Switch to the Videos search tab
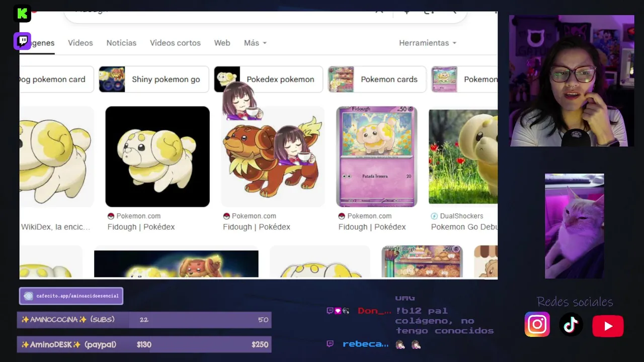 [x=80, y=43]
